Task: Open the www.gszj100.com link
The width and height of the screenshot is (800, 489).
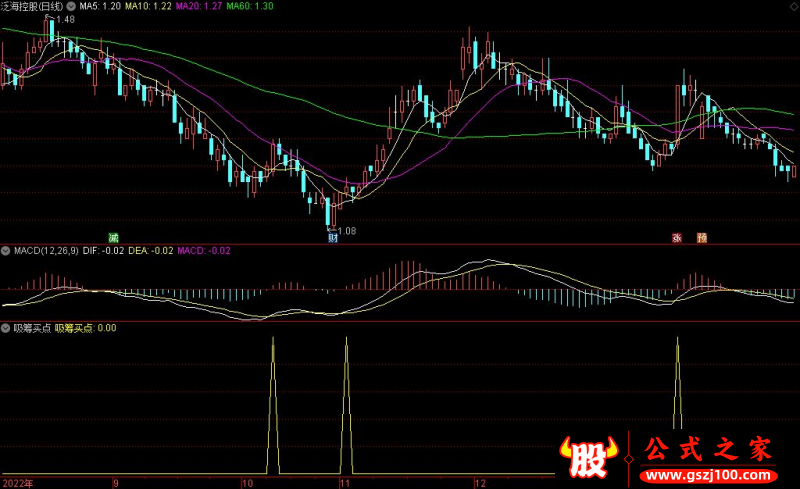Action: tap(708, 473)
